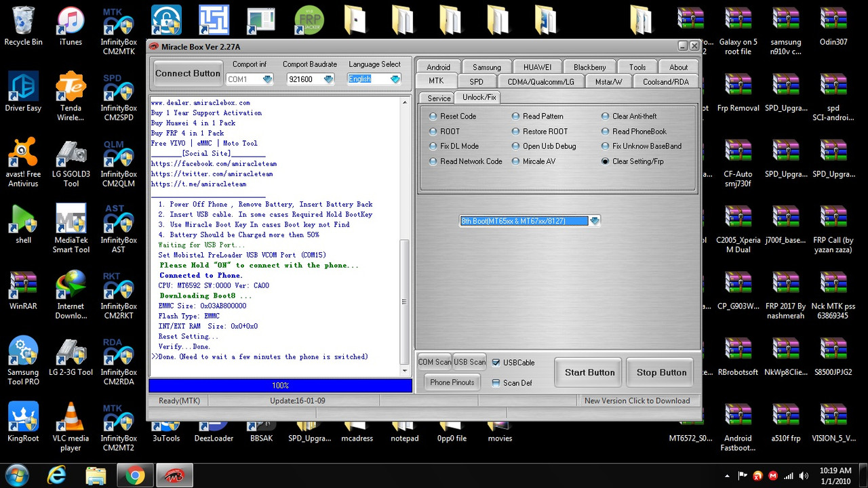Switch to the Blackberry tab
The height and width of the screenshot is (488, 868).
tap(589, 67)
